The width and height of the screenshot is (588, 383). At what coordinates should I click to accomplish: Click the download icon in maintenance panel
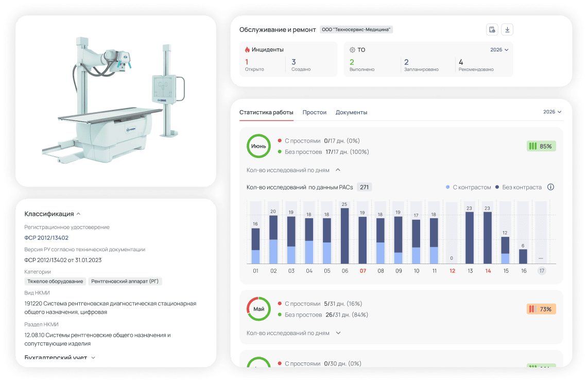(x=507, y=30)
